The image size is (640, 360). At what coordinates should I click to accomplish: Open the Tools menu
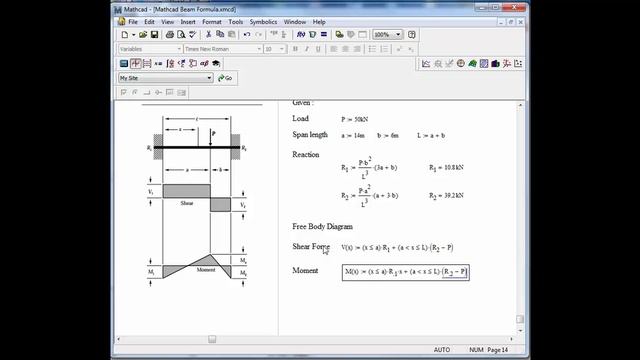pos(236,22)
